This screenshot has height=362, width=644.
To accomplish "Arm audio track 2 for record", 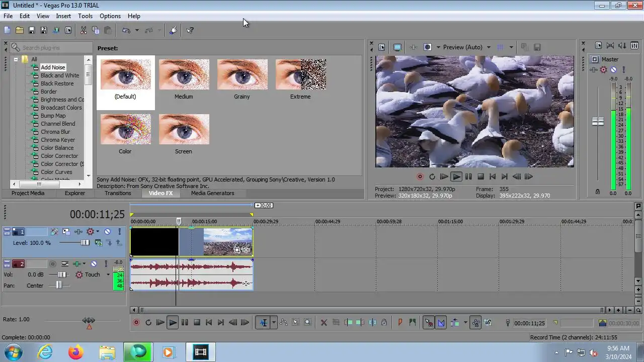I will pyautogui.click(x=52, y=264).
